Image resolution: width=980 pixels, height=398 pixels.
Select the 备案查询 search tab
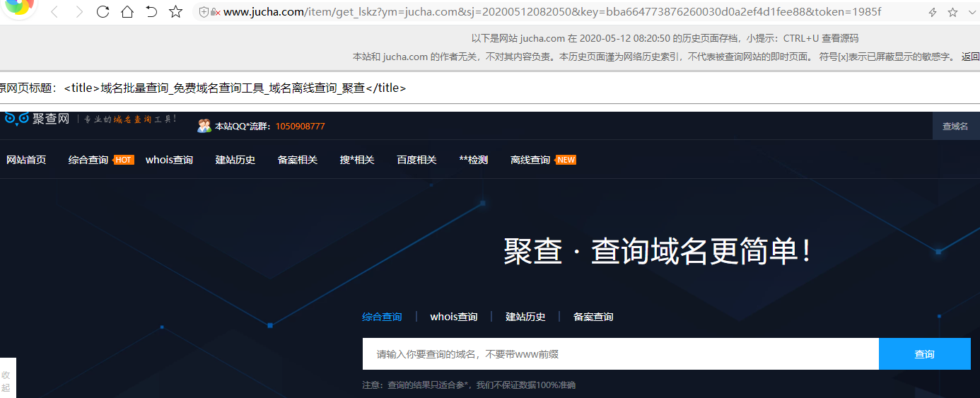(593, 317)
